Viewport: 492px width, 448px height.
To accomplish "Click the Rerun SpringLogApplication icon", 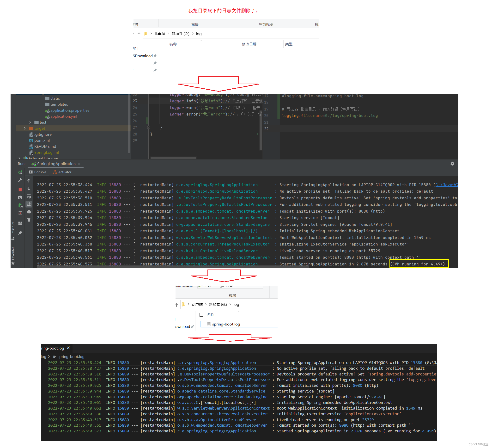I will [x=20, y=172].
